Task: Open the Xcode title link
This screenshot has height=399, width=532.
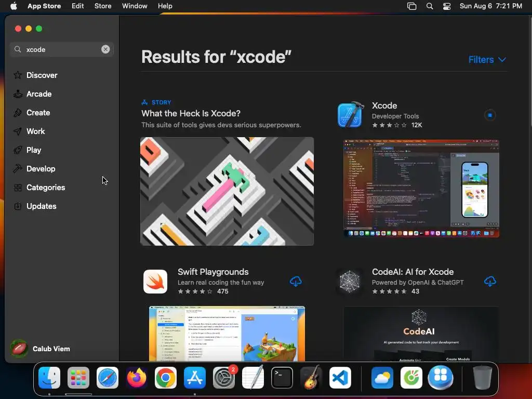Action: pyautogui.click(x=384, y=105)
